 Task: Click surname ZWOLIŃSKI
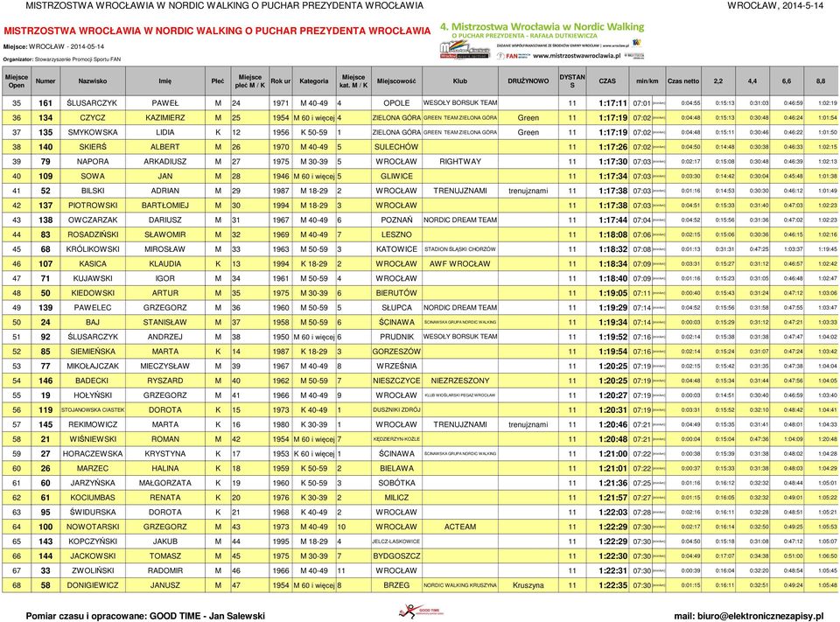pyautogui.click(x=93, y=570)
